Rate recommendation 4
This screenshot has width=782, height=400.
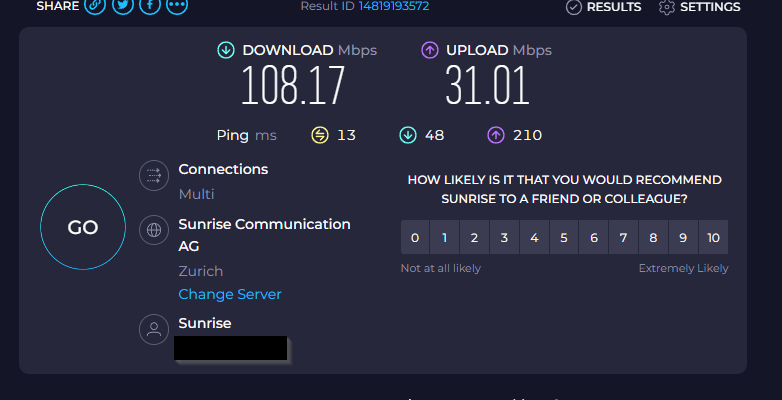tap(534, 237)
